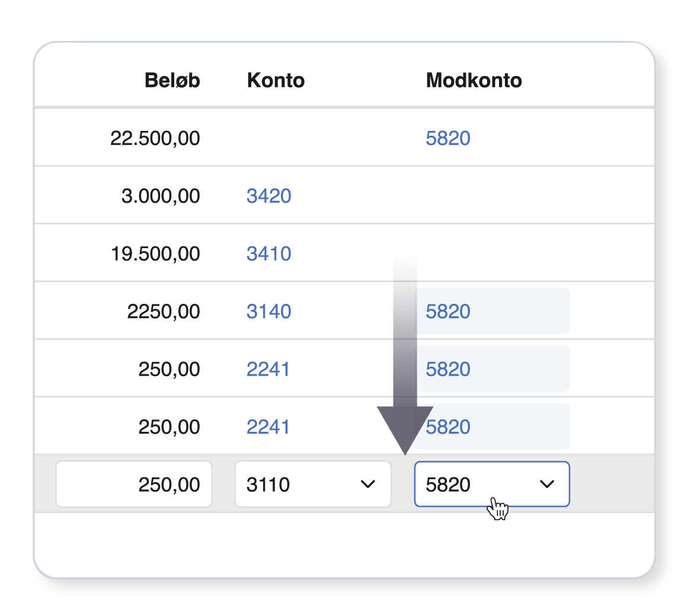The image size is (691, 616).
Task: Click the Konto combo box showing 3110
Action: tap(313, 485)
